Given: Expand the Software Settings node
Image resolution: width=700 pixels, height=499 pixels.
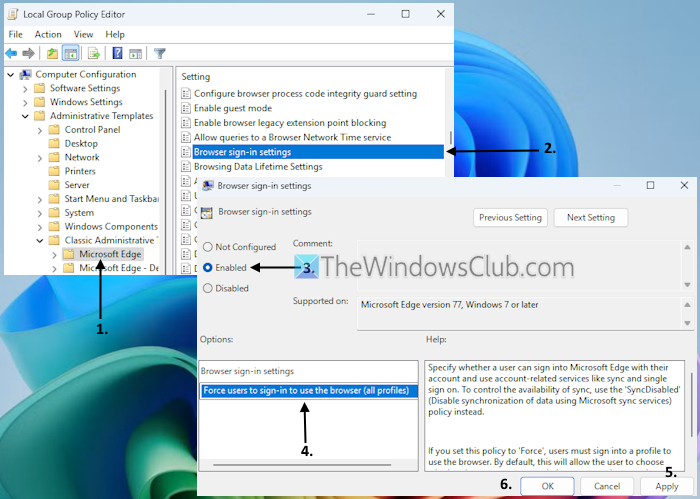Looking at the screenshot, I should tap(25, 88).
